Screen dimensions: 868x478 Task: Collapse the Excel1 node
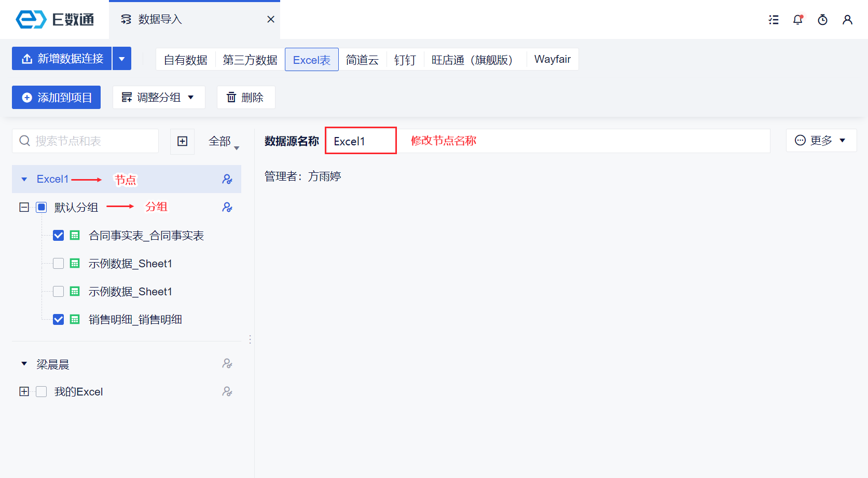click(x=24, y=180)
